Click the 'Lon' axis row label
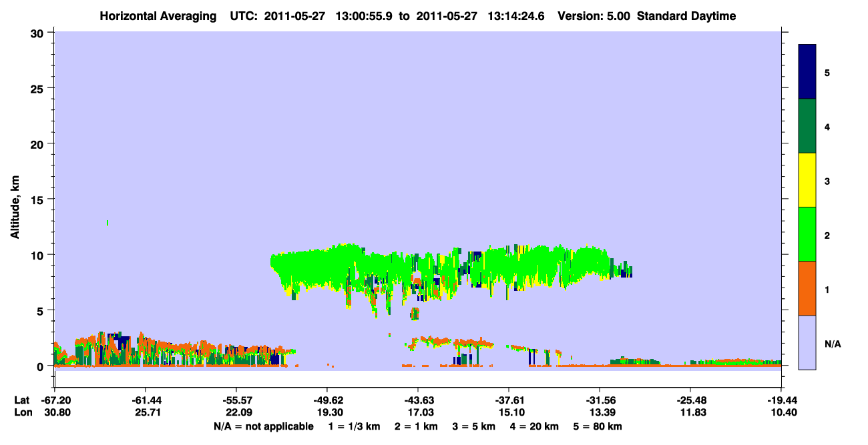Viewport: 868px width, 445px height. click(22, 412)
